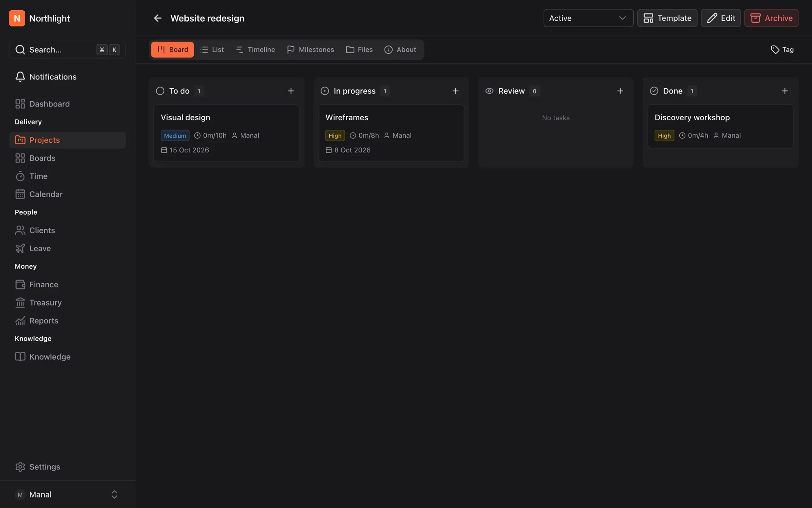Click the Template button
This screenshot has height=508, width=812.
667,18
